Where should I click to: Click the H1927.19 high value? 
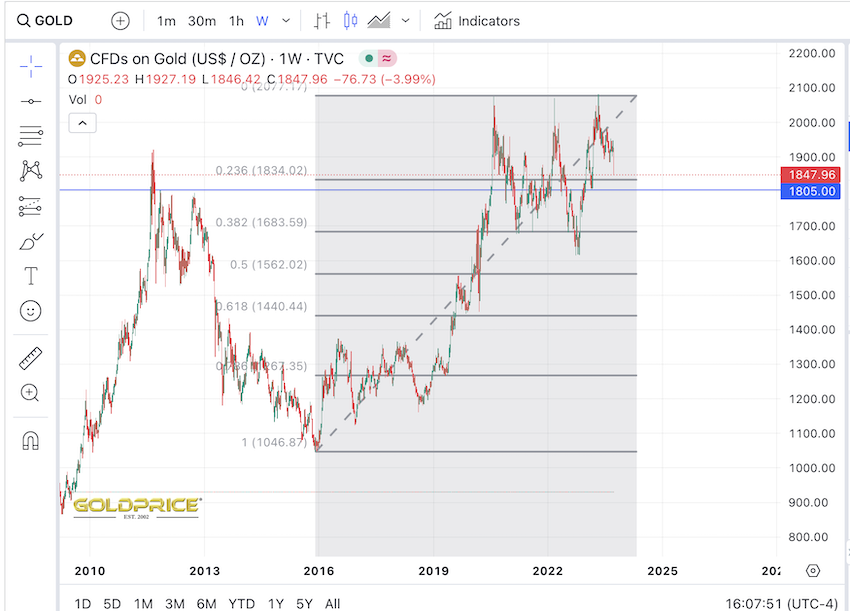pyautogui.click(x=165, y=79)
